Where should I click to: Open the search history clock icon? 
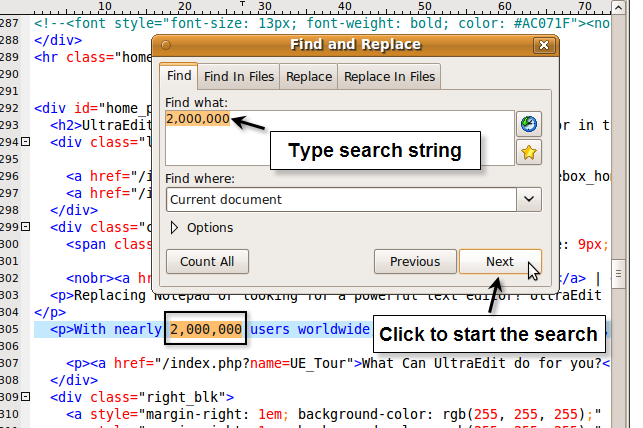(529, 124)
